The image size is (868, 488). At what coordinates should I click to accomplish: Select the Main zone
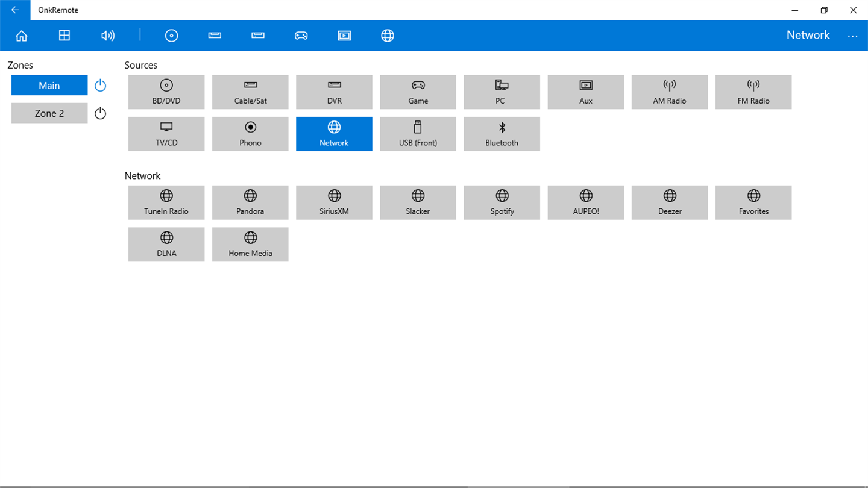coord(49,86)
